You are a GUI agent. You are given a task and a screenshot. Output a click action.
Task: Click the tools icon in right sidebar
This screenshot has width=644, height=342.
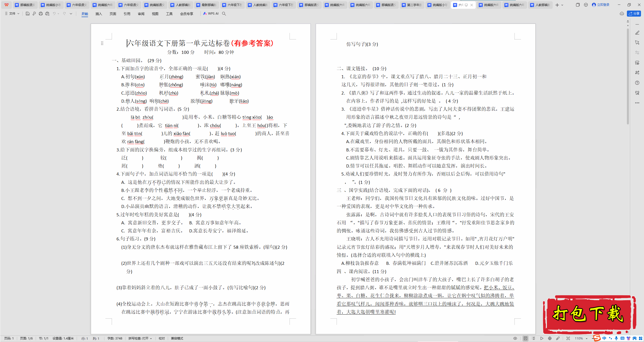(637, 73)
